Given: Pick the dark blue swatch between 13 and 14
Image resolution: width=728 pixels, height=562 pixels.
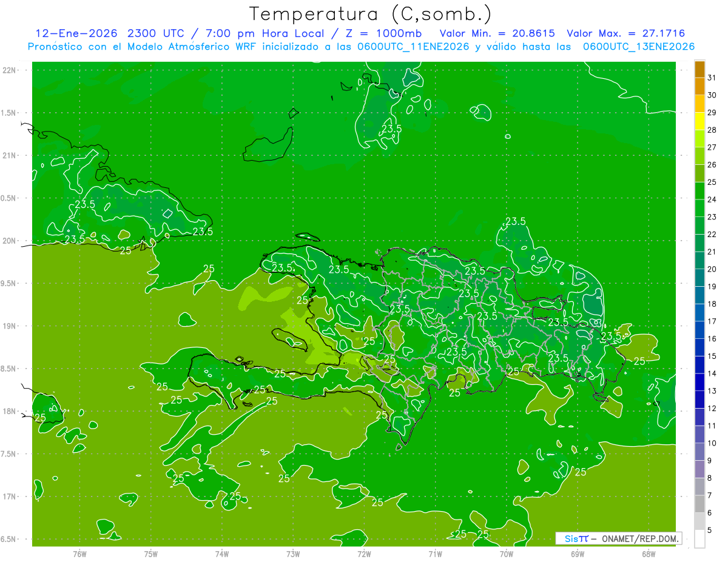Looking at the screenshot, I should (x=699, y=382).
